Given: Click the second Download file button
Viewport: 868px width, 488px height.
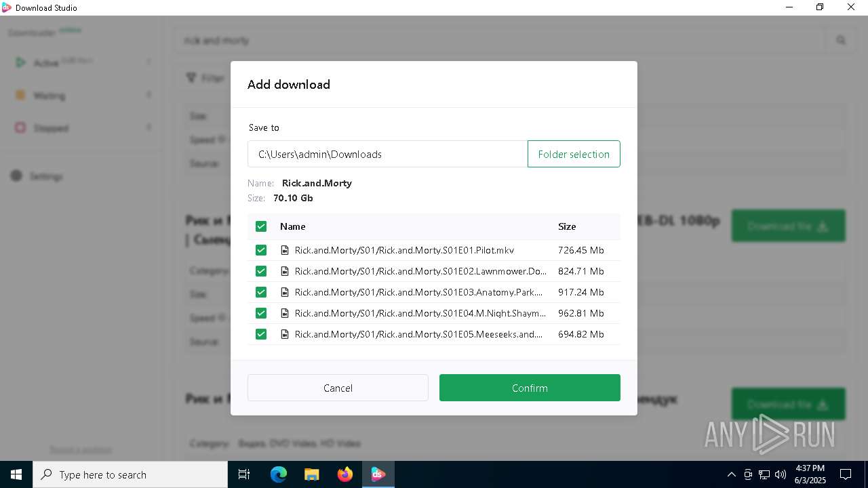Looking at the screenshot, I should [789, 404].
